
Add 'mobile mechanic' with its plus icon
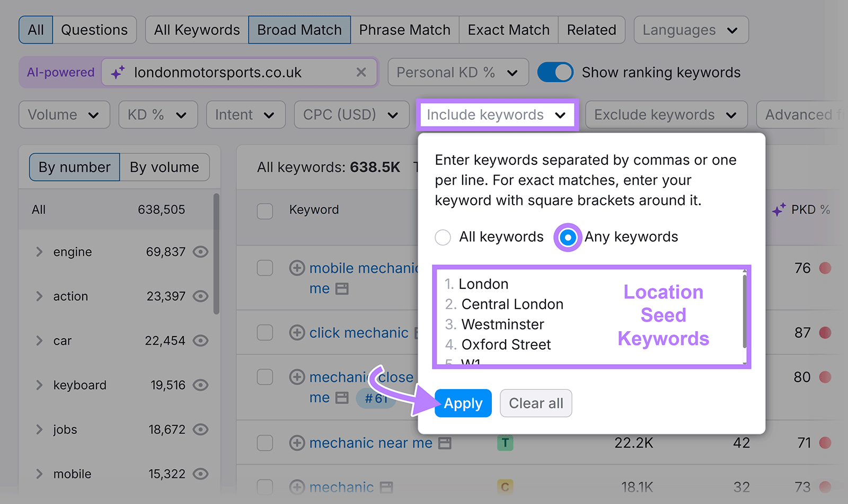coord(297,268)
